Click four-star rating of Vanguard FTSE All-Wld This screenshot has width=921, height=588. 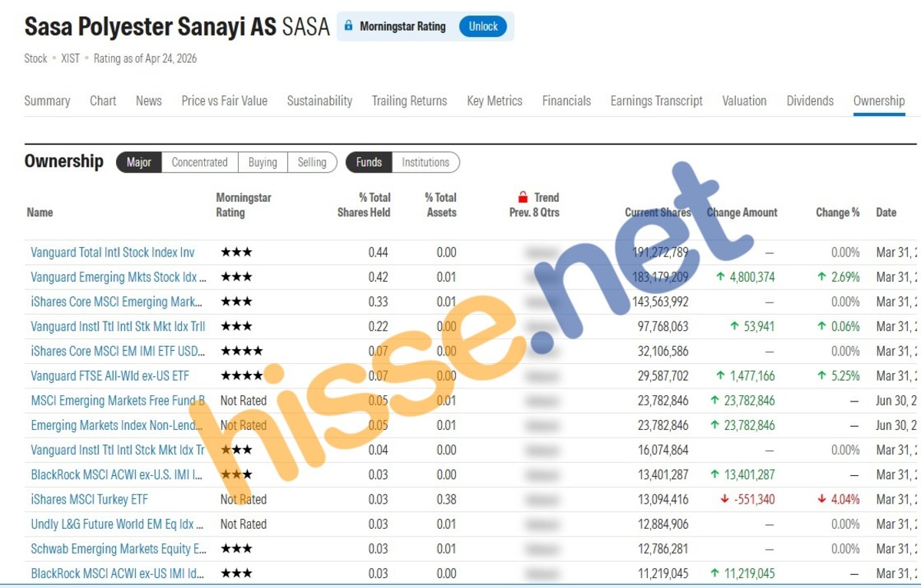(242, 375)
